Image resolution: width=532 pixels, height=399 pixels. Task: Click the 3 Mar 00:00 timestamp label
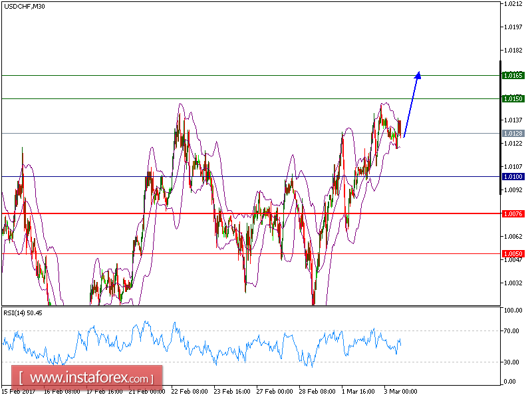[x=400, y=392]
